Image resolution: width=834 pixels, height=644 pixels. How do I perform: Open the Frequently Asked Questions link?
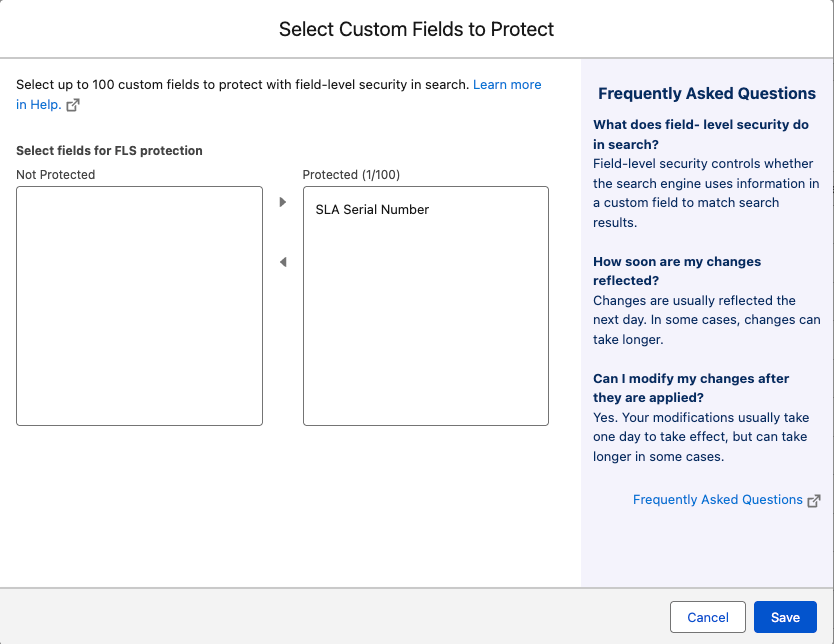point(717,499)
